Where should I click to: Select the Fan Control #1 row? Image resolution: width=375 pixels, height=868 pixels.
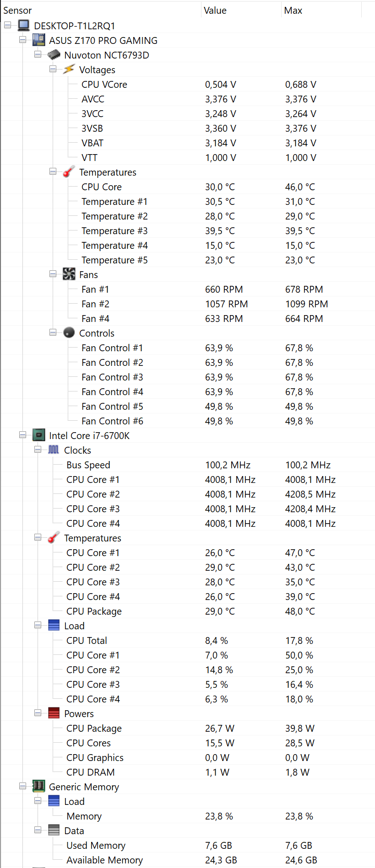[x=188, y=348]
